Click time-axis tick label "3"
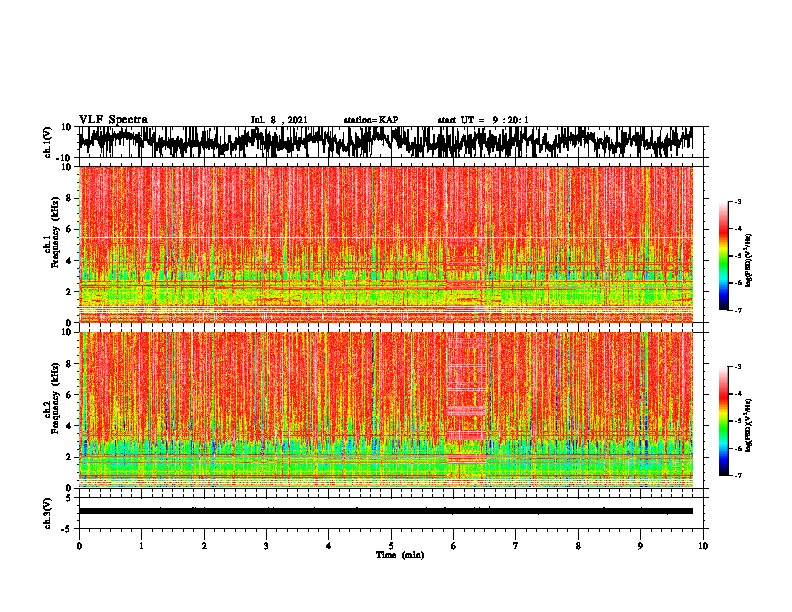This screenshot has height=612, width=792. 266,546
